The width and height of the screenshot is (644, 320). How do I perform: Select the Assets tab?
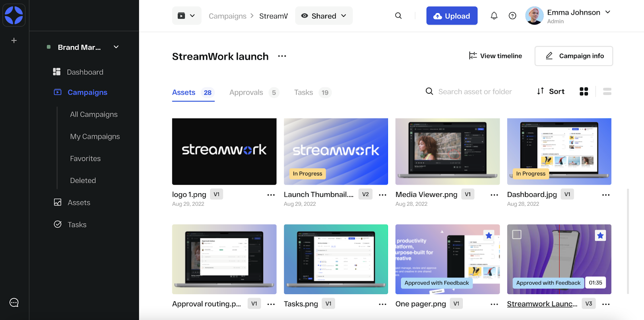(193, 93)
